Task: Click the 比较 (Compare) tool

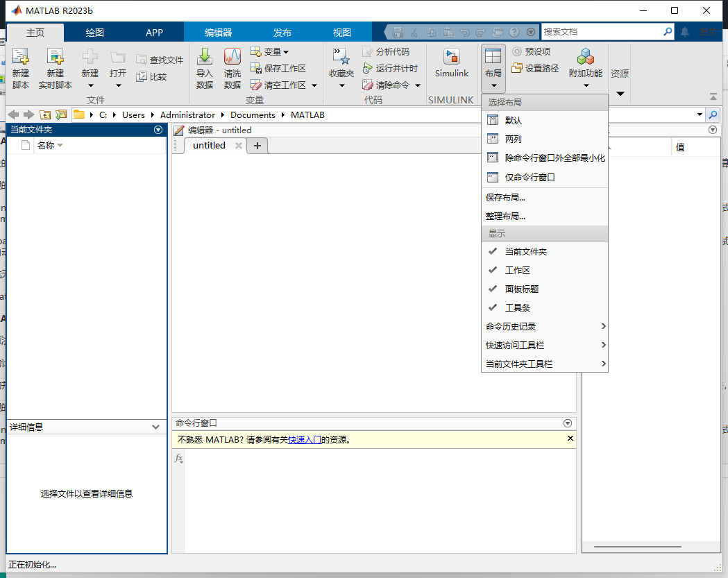Action: point(151,76)
